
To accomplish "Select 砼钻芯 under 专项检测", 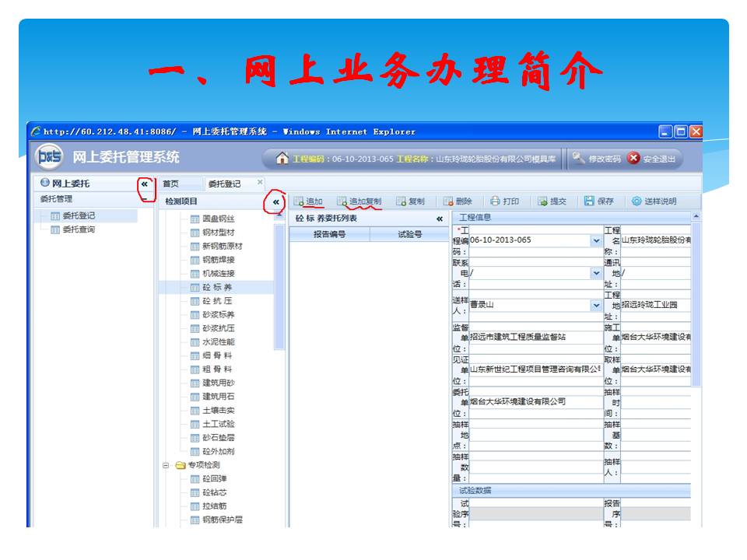I will click(x=209, y=492).
